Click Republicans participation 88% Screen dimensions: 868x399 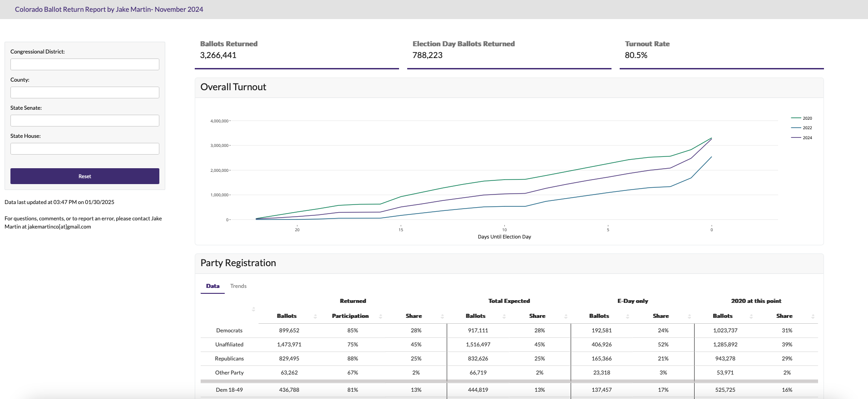[353, 359]
